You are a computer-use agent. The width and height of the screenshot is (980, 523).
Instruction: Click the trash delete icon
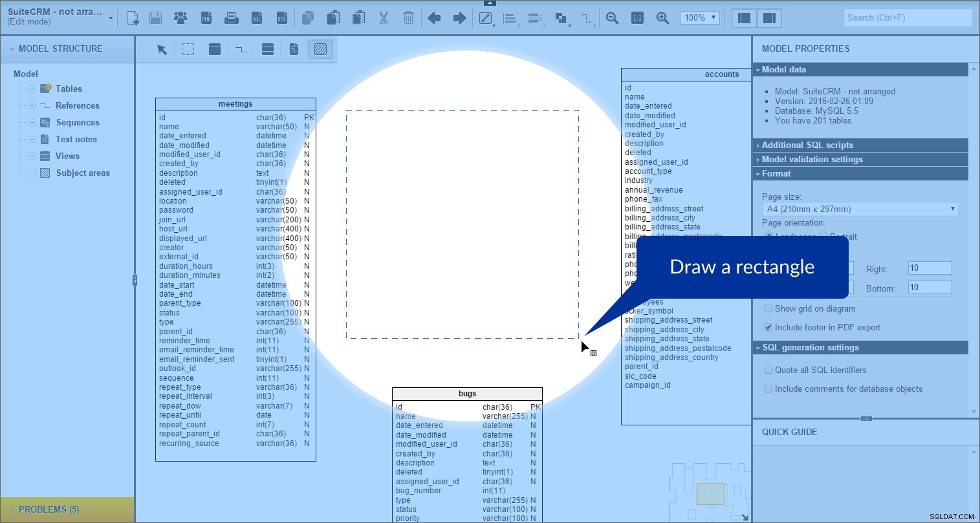click(408, 18)
